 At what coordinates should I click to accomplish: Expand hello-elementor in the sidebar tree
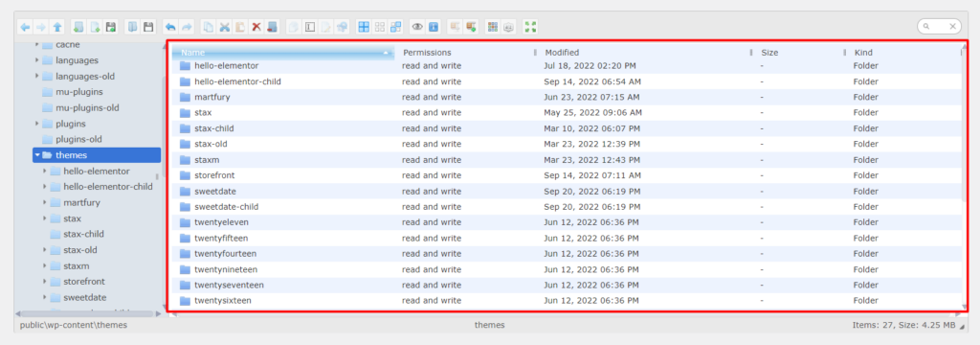(x=45, y=171)
